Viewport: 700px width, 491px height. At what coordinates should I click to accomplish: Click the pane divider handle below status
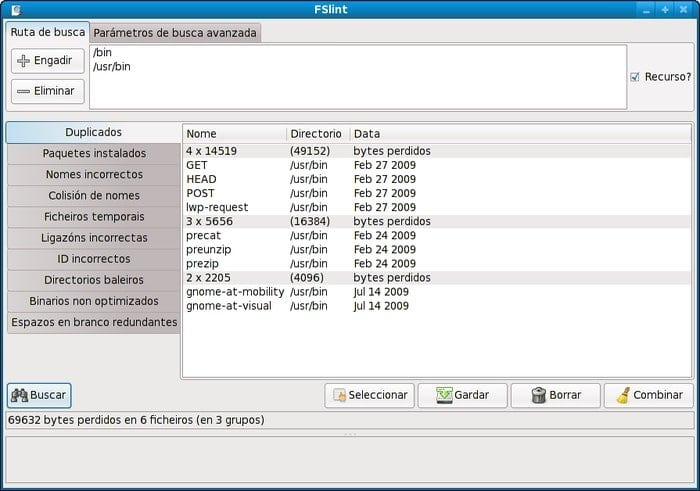tap(350, 434)
